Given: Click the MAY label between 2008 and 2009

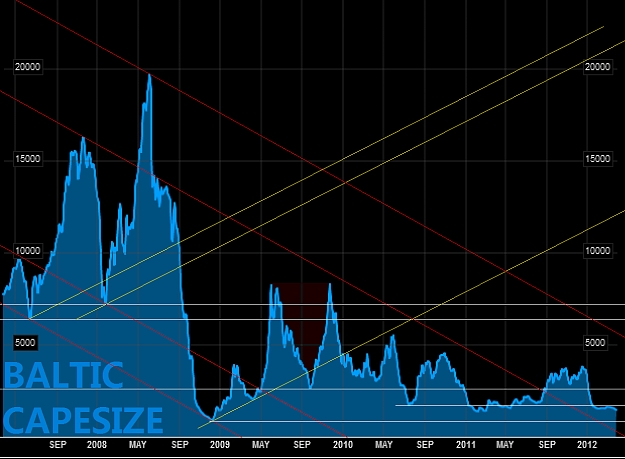Looking at the screenshot, I should [138, 445].
